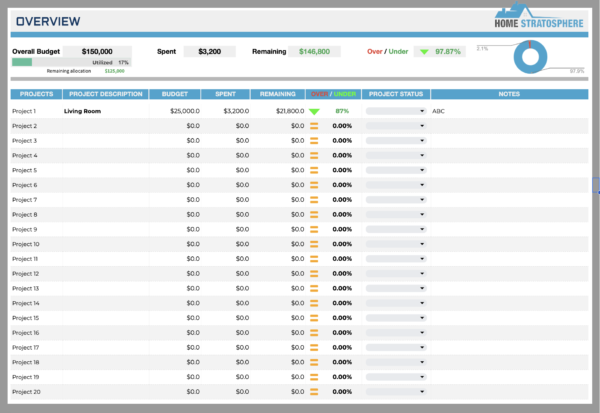Open Project 1 status dropdown
Viewport: 600px width, 413px height.
(396, 111)
